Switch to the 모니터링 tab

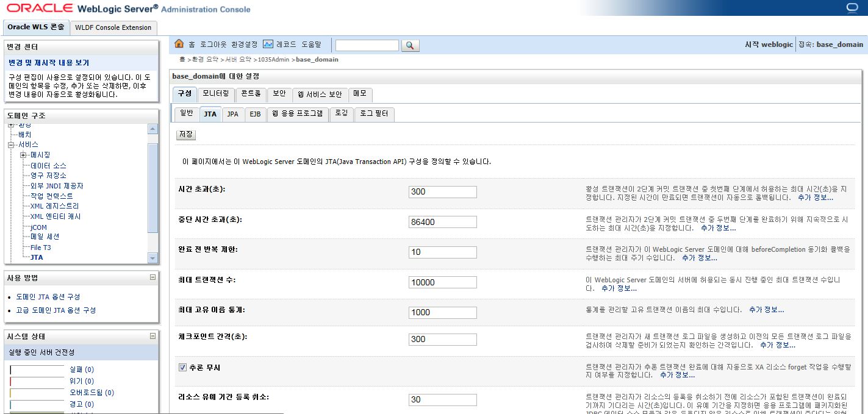tap(216, 95)
